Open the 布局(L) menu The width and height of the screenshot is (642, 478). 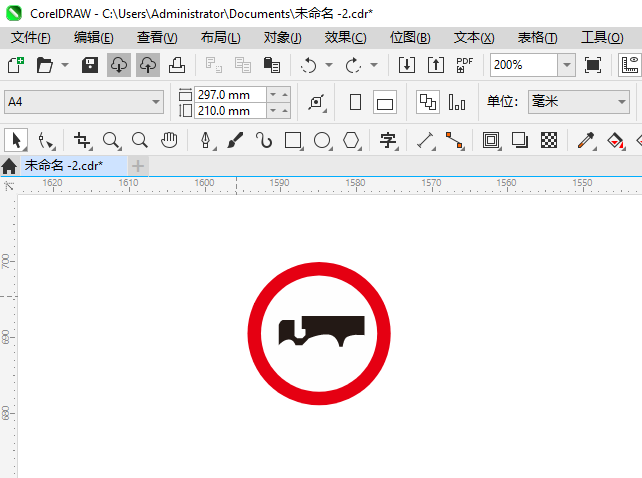click(221, 38)
